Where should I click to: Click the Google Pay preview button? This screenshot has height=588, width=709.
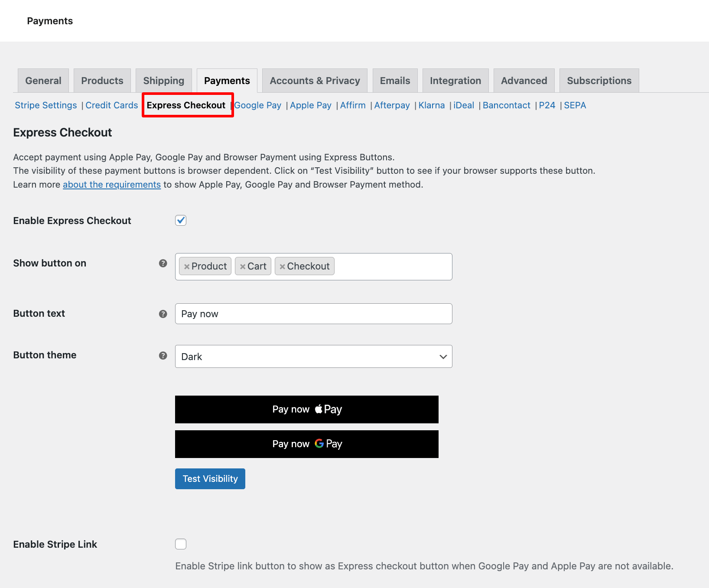coord(307,444)
